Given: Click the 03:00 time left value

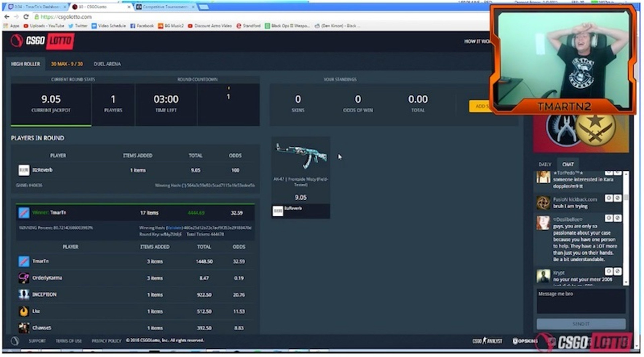Looking at the screenshot, I should 166,99.
